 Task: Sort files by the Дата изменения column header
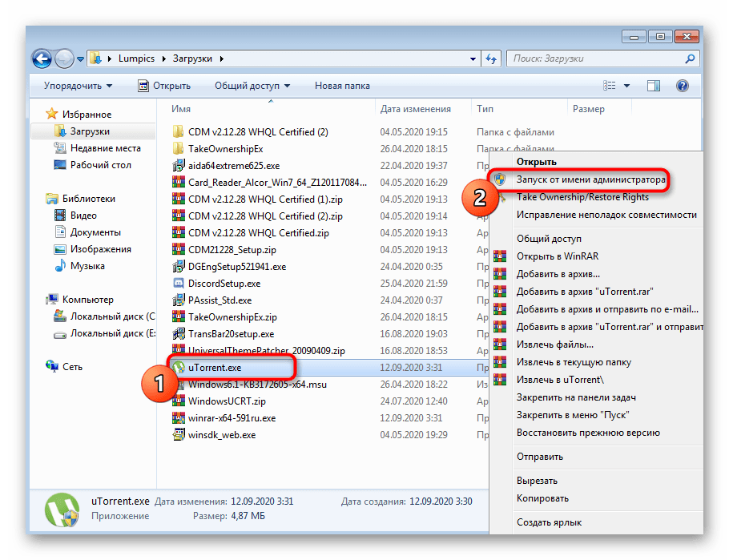pyautogui.click(x=415, y=109)
